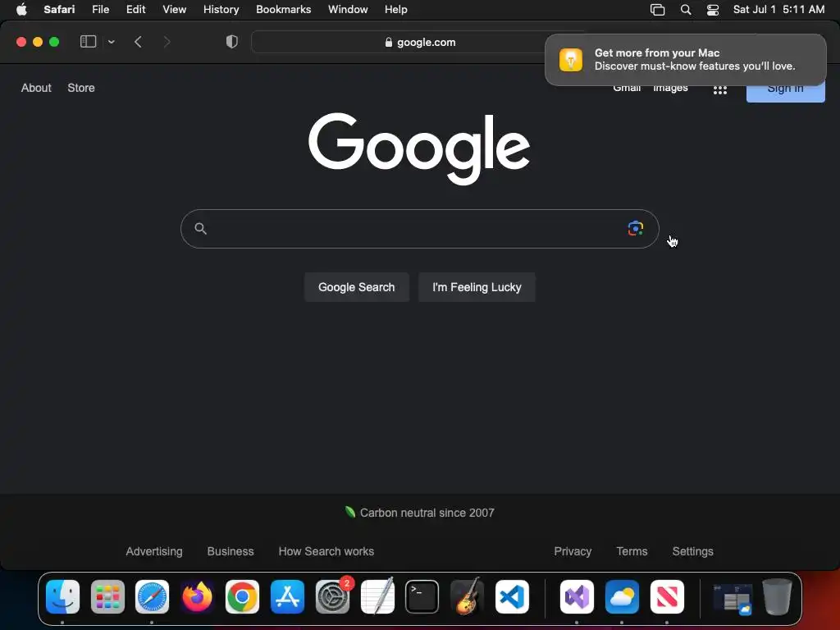Launch Visual Studio Code from the Dock
The width and height of the screenshot is (840, 630).
(512, 596)
